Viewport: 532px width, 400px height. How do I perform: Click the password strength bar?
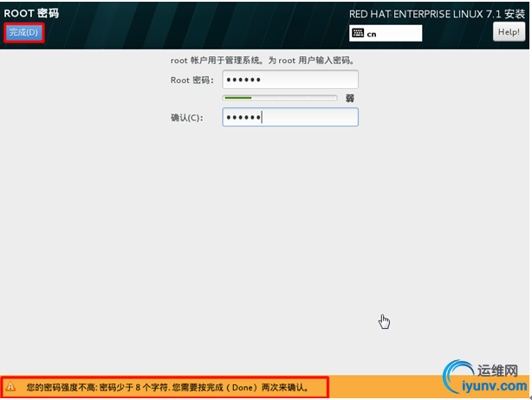[280, 98]
